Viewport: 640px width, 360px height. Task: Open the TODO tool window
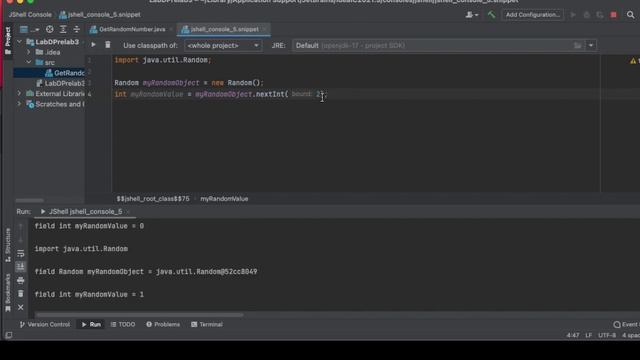[123, 324]
